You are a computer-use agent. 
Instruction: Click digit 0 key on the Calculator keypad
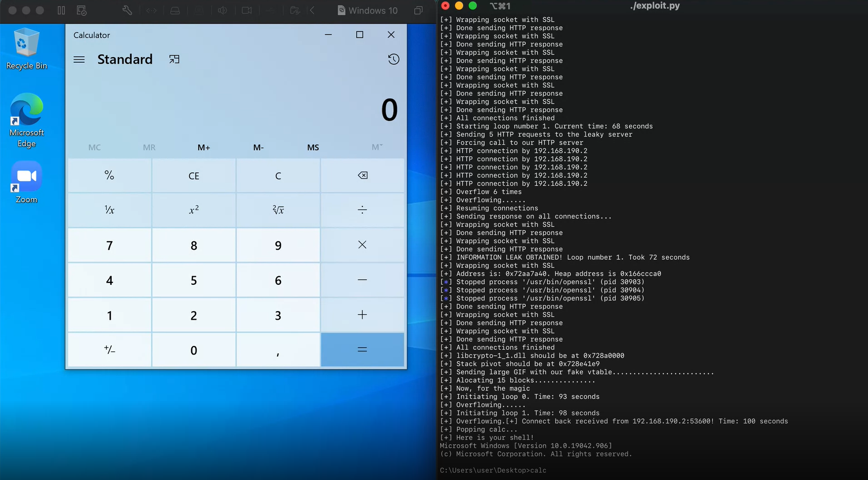pos(194,350)
